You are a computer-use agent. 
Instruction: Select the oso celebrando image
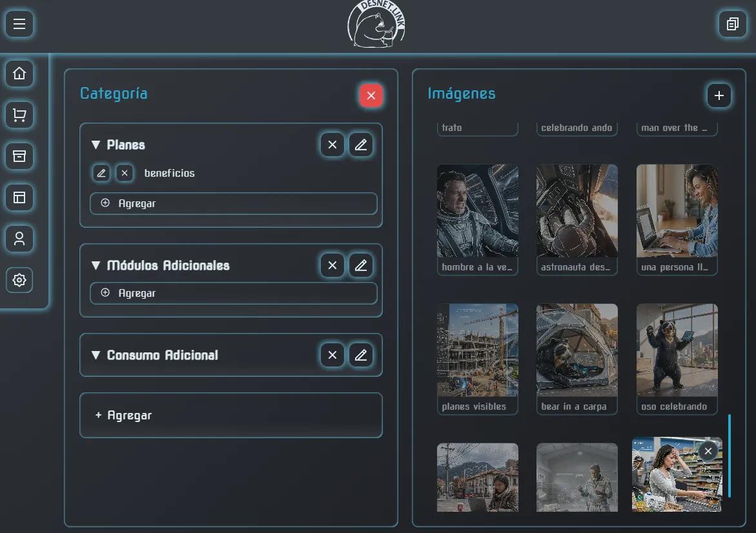(x=677, y=359)
